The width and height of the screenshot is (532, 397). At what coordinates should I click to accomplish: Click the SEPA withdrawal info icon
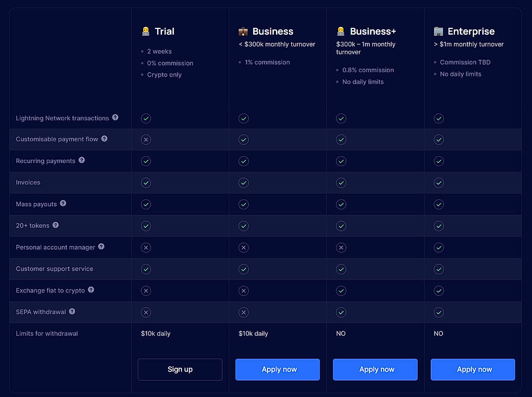pyautogui.click(x=72, y=311)
